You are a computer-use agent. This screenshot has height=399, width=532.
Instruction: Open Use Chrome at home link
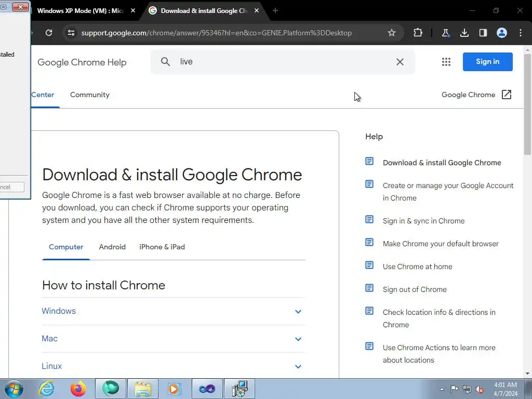click(x=417, y=267)
